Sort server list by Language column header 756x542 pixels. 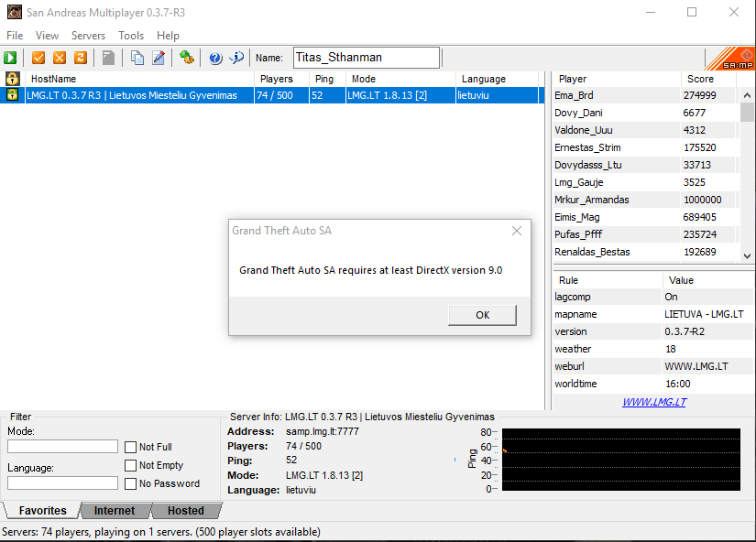coord(498,79)
